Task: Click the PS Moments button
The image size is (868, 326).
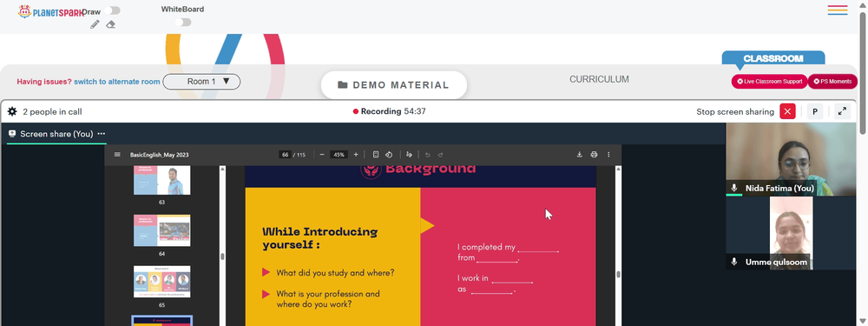Action: 832,82
